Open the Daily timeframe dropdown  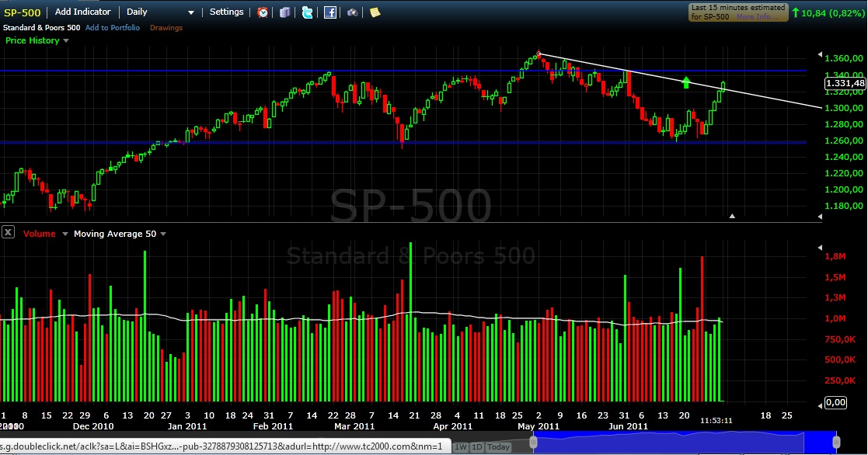click(191, 12)
